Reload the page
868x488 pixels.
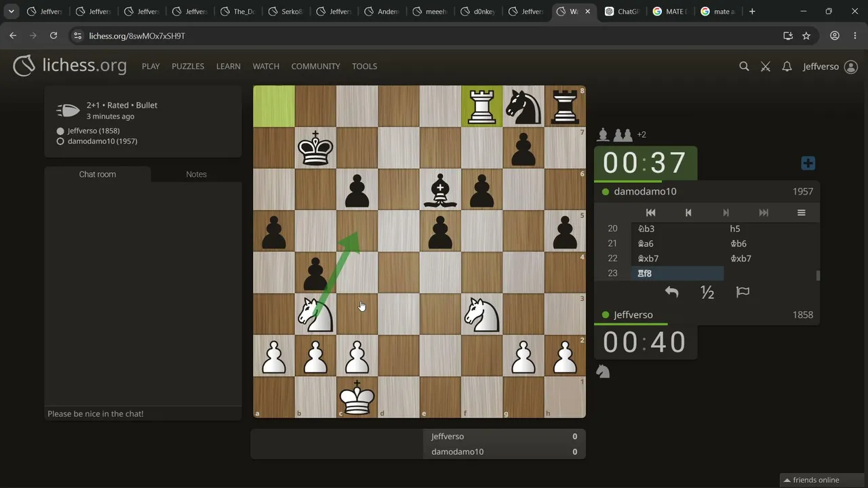coord(54,36)
